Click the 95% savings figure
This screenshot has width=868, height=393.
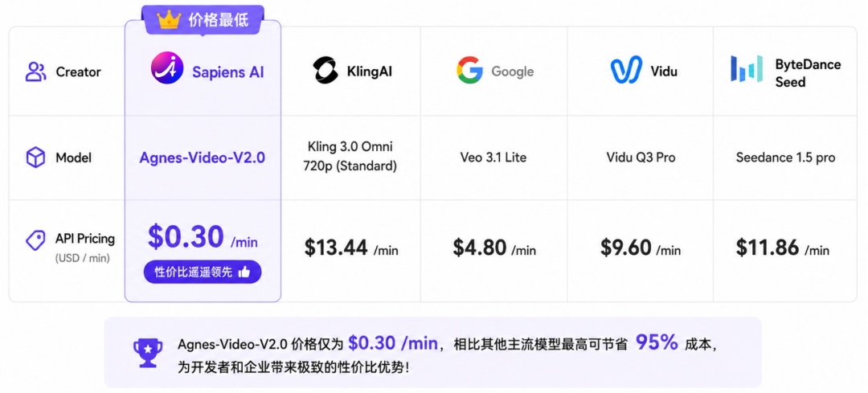(657, 342)
